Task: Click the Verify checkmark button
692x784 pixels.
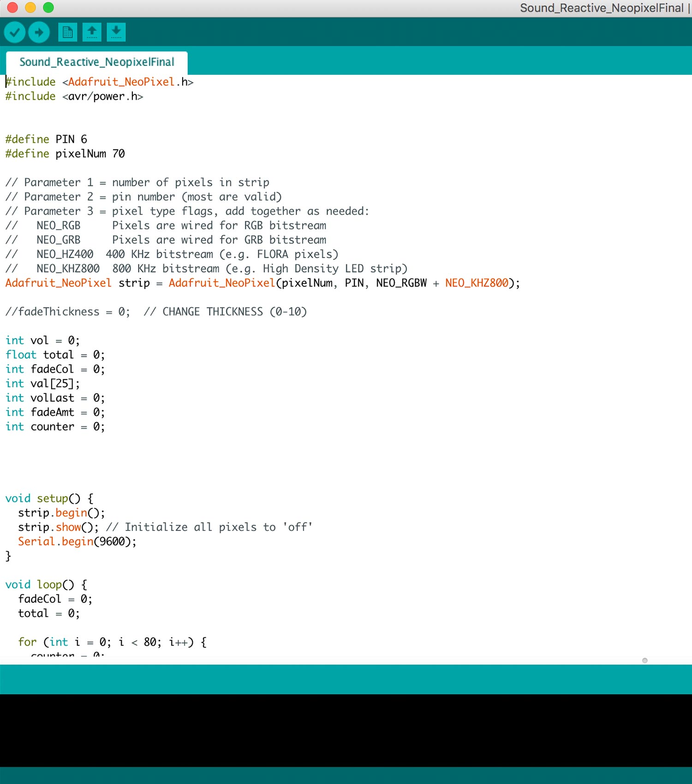Action: tap(15, 32)
